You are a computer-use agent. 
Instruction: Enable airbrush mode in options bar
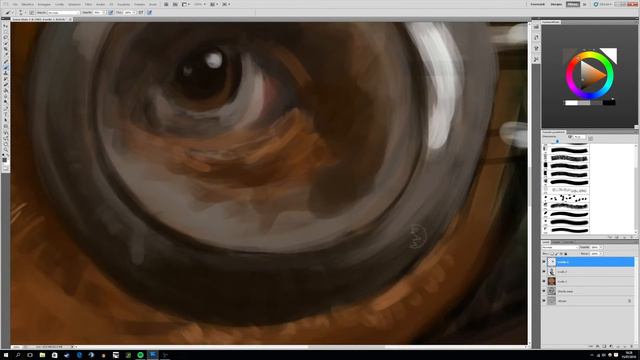tap(141, 13)
